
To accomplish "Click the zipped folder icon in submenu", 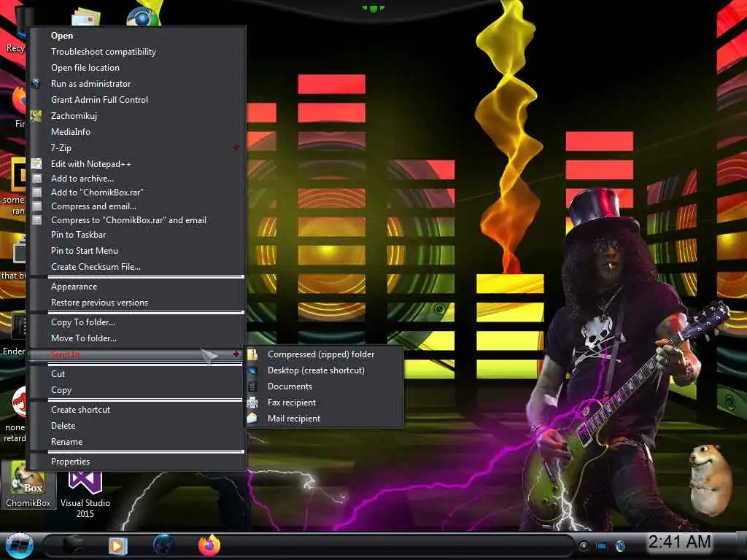I will (252, 355).
